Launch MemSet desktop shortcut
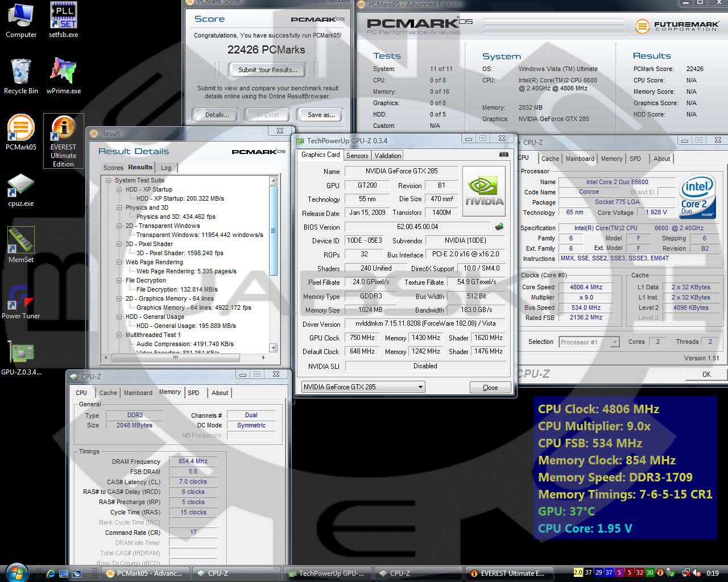The image size is (728, 582). [21, 245]
